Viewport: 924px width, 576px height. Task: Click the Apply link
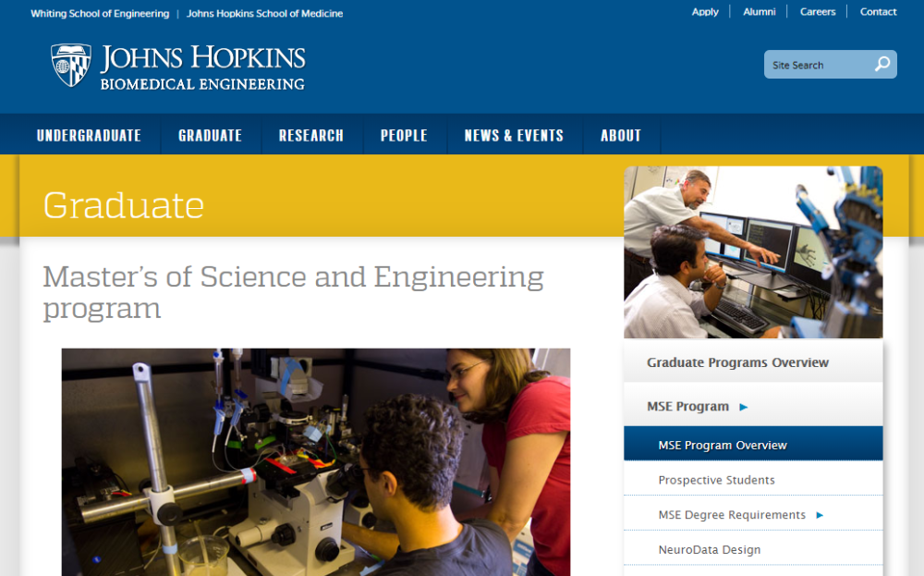tap(705, 12)
